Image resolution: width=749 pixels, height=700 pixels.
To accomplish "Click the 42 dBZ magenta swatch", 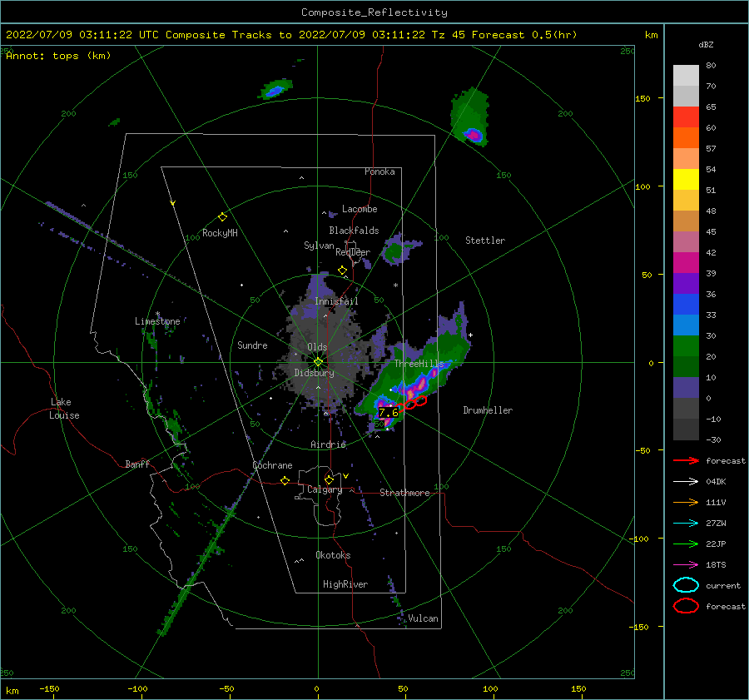I will [686, 262].
